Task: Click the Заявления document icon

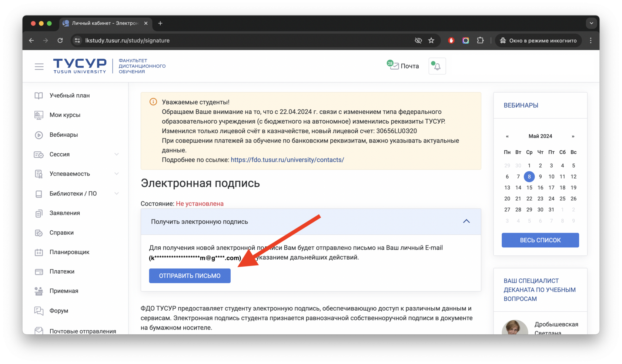Action: 39,213
